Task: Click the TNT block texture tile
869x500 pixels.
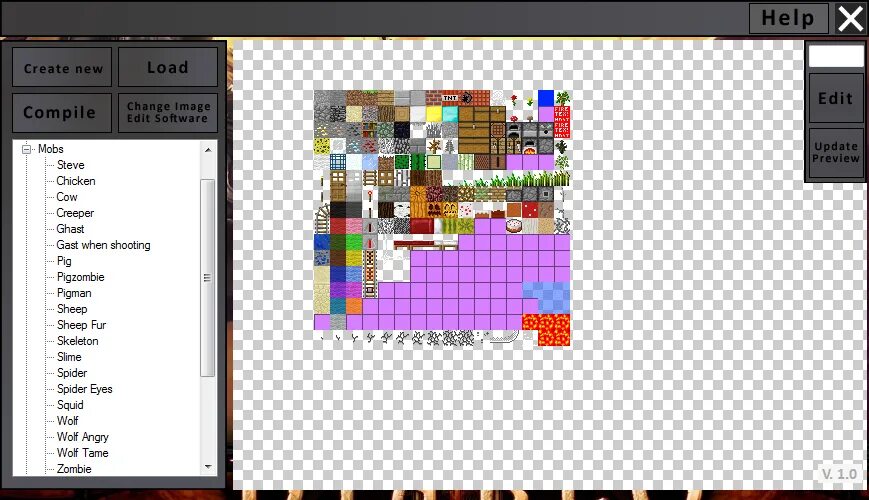Action: pos(449,98)
